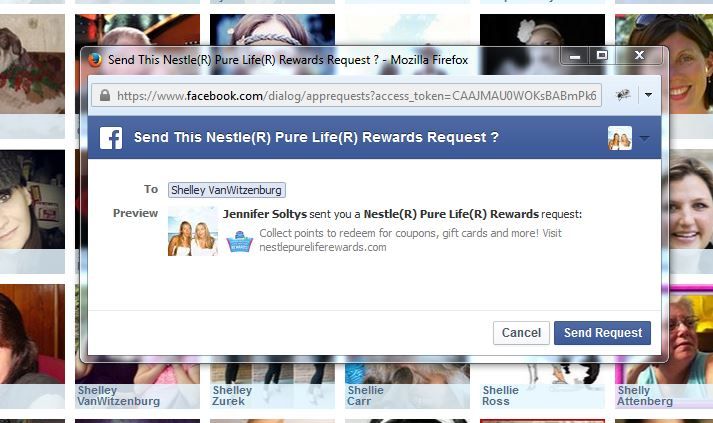Click the Jennifer Soltys name in preview
This screenshot has width=713, height=423.
click(x=265, y=214)
